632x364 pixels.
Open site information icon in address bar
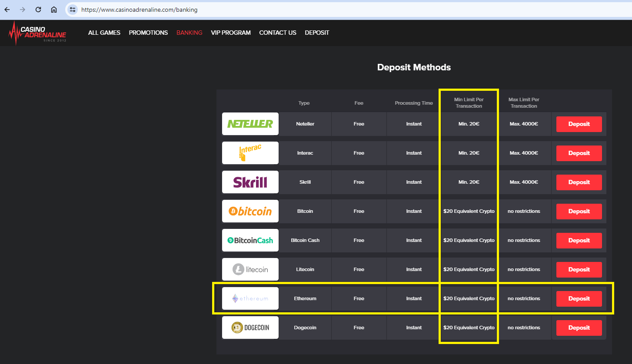click(x=73, y=10)
